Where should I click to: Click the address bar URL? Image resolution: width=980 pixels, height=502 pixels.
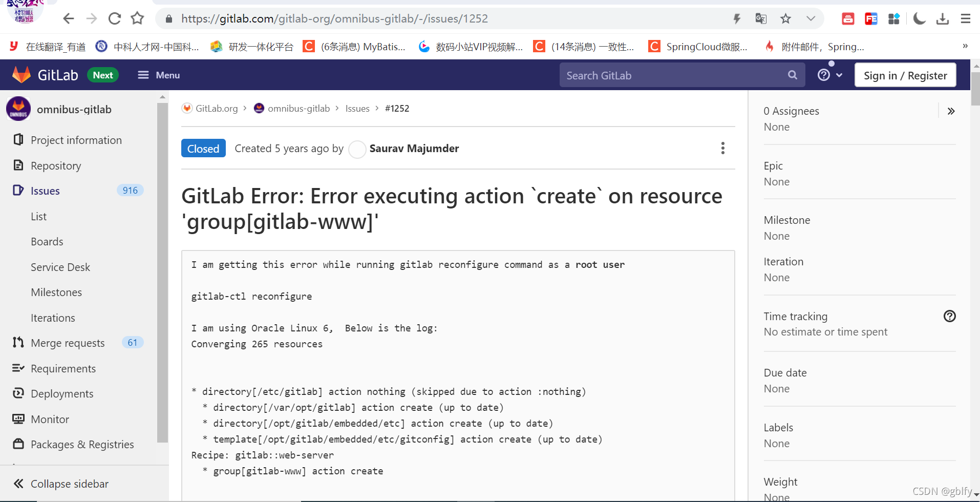coord(334,19)
